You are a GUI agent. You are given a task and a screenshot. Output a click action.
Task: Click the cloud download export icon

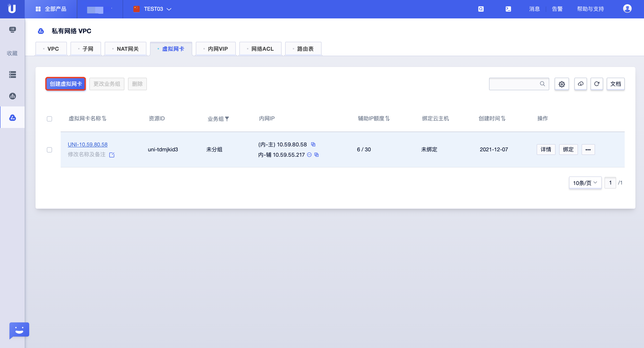click(580, 84)
